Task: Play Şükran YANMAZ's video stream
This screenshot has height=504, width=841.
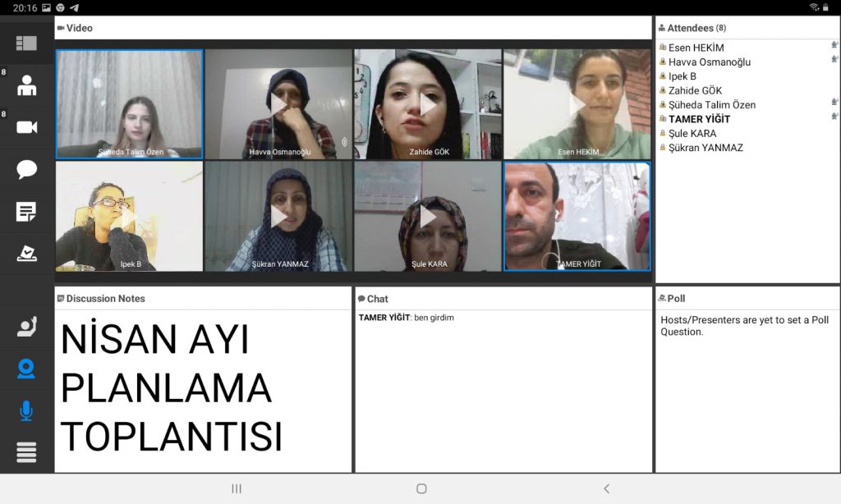Action: pos(278,216)
